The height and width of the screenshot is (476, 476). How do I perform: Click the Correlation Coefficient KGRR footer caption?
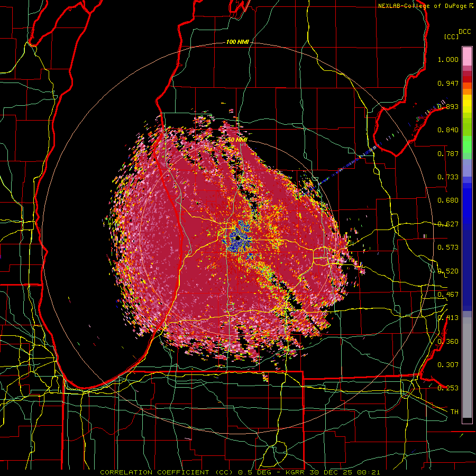[240, 472]
